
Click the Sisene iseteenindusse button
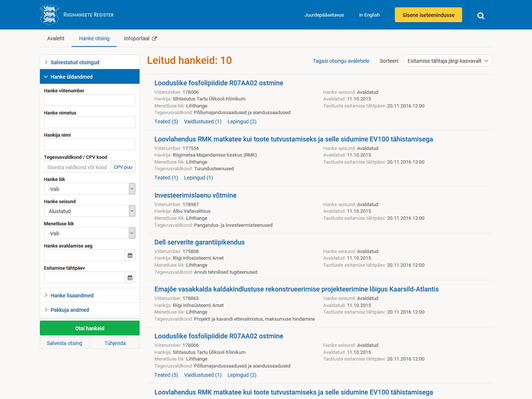(x=428, y=15)
